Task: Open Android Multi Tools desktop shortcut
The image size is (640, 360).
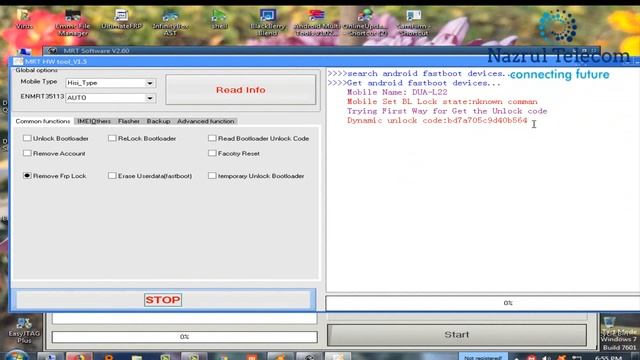Action: [x=316, y=22]
